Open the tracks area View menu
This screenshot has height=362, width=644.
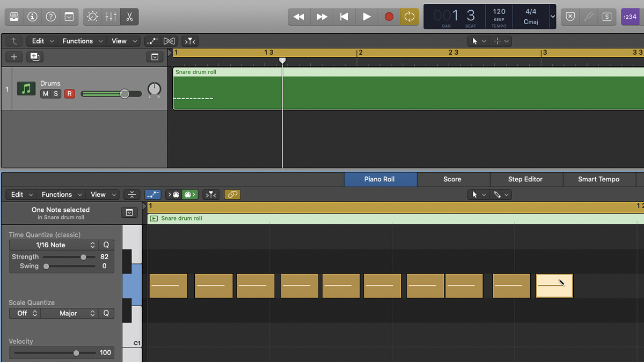[123, 41]
